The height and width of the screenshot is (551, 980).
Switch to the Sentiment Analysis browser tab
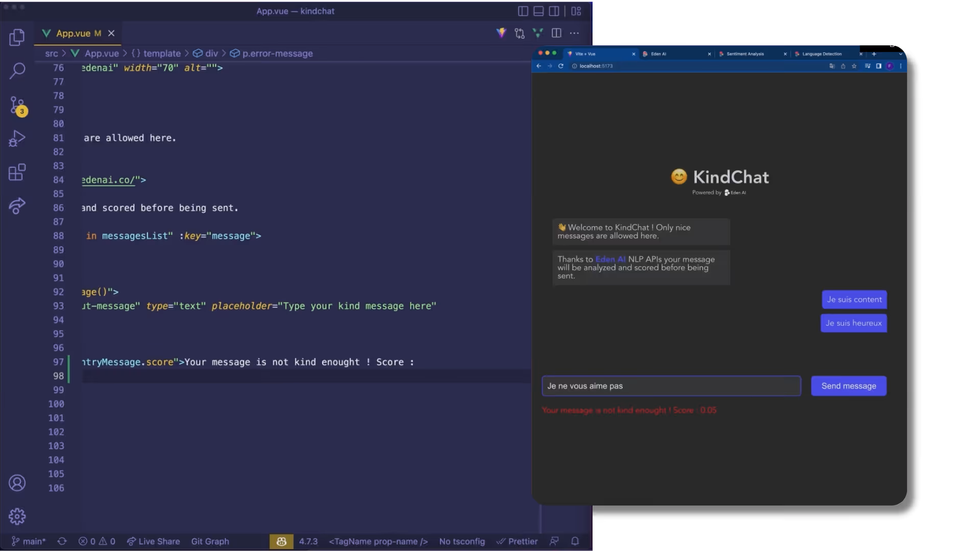pyautogui.click(x=745, y=54)
